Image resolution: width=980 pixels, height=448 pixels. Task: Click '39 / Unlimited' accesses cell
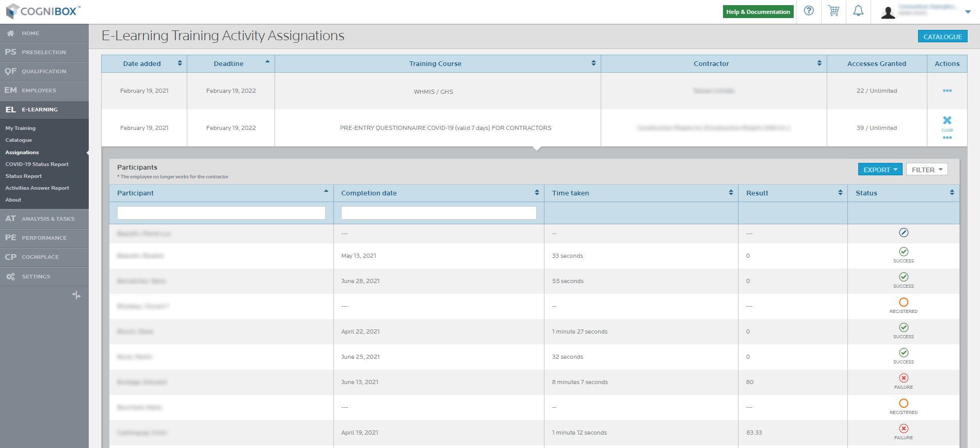click(877, 128)
